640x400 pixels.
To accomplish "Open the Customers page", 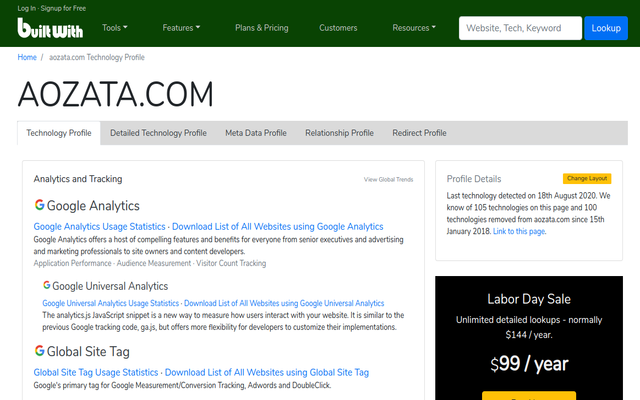I will click(x=338, y=28).
